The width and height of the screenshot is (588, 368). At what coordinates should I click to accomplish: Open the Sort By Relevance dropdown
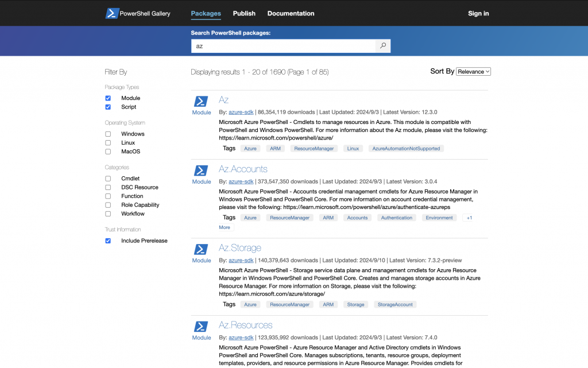point(473,72)
